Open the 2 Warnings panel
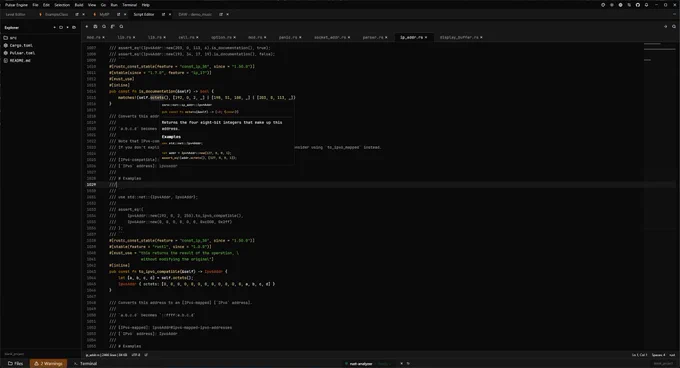680x368 pixels. [48, 364]
